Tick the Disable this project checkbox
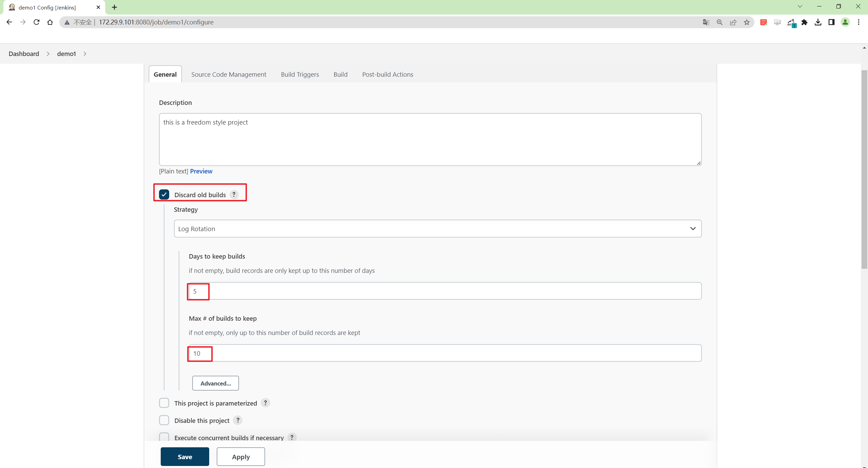Viewport: 868px width, 468px height. click(x=164, y=420)
